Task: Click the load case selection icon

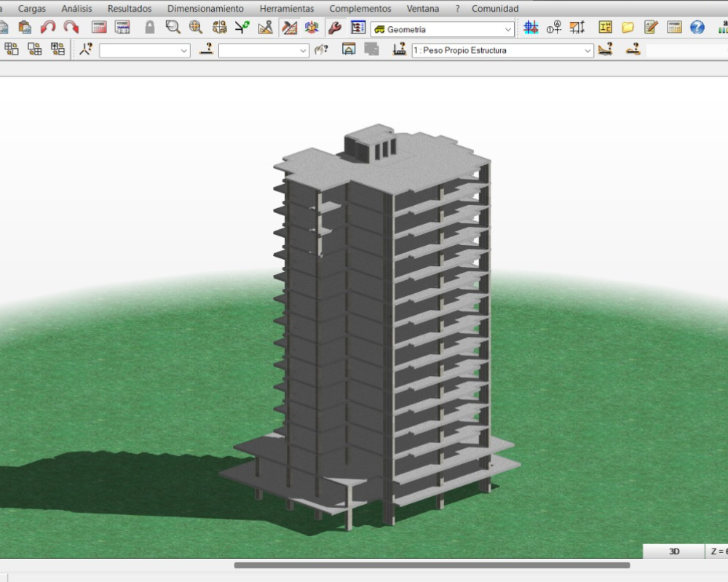Action: point(399,49)
